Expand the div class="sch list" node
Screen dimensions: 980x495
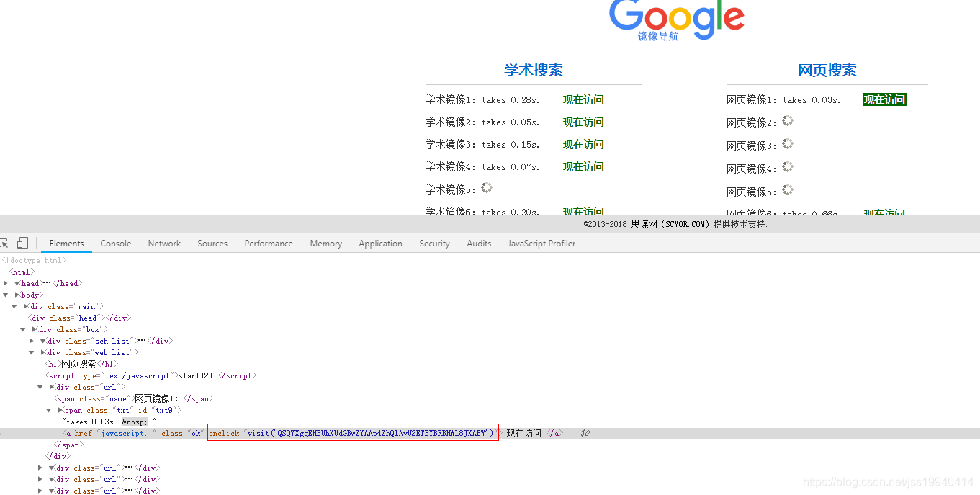[32, 341]
